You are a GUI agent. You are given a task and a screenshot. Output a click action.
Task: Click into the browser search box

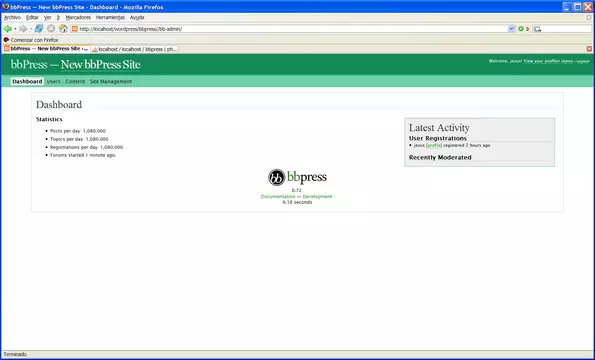coord(567,29)
